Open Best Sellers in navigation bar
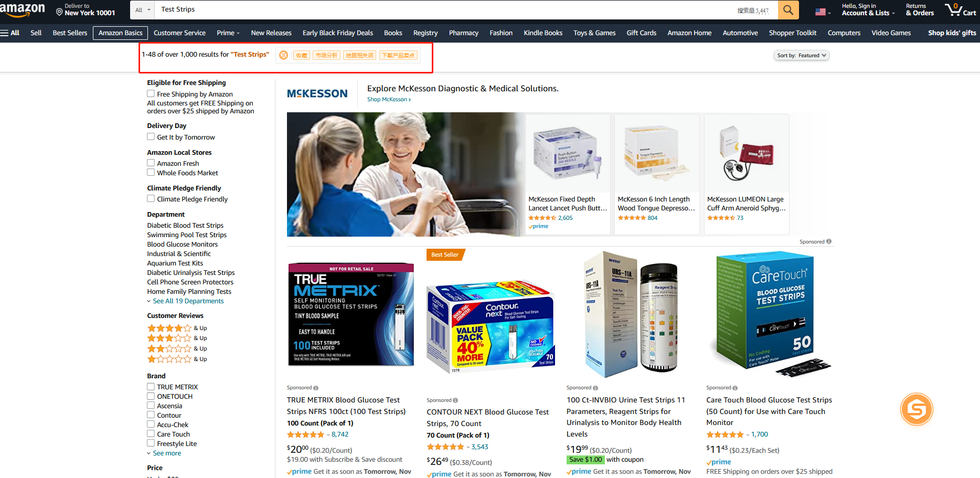This screenshot has height=478, width=980. [x=70, y=33]
